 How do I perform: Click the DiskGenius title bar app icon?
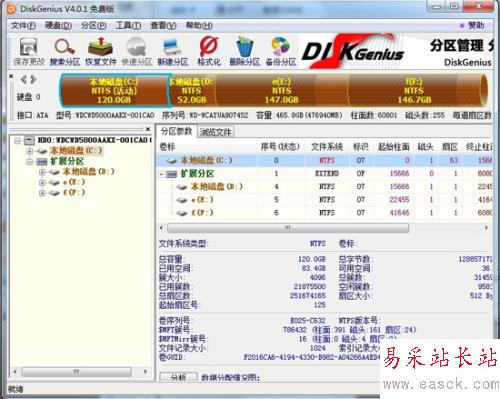tap(11, 9)
